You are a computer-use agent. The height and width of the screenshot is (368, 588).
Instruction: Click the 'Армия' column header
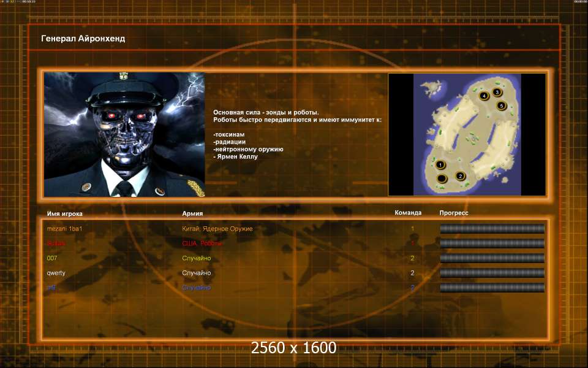[x=192, y=213]
